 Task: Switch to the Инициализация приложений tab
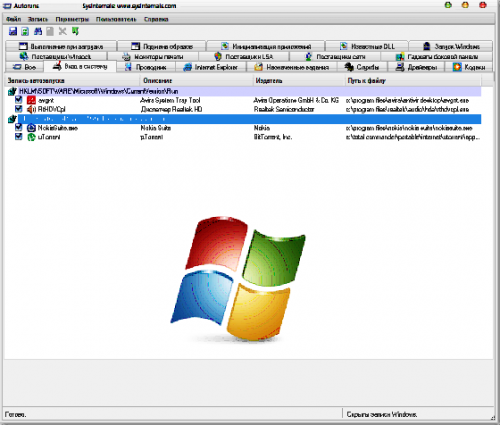tap(266, 46)
